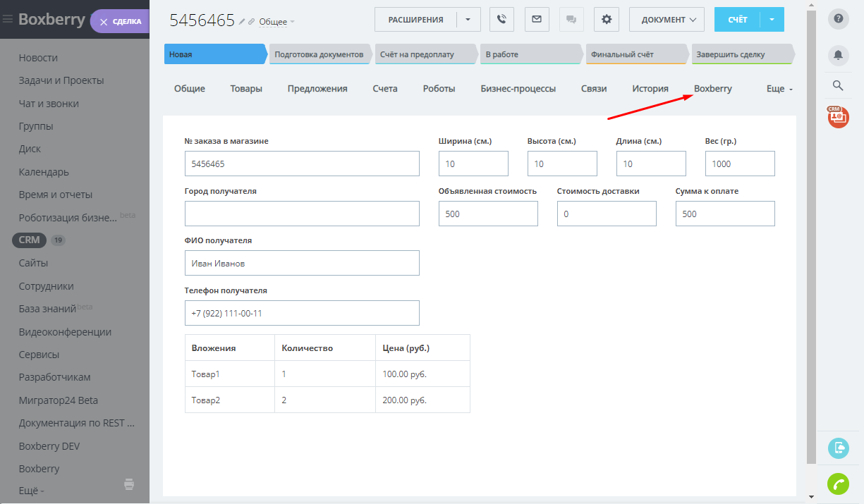Open the hamburger menu beside the Boxberry logo
Image resolution: width=864 pixels, height=504 pixels.
coord(8,20)
